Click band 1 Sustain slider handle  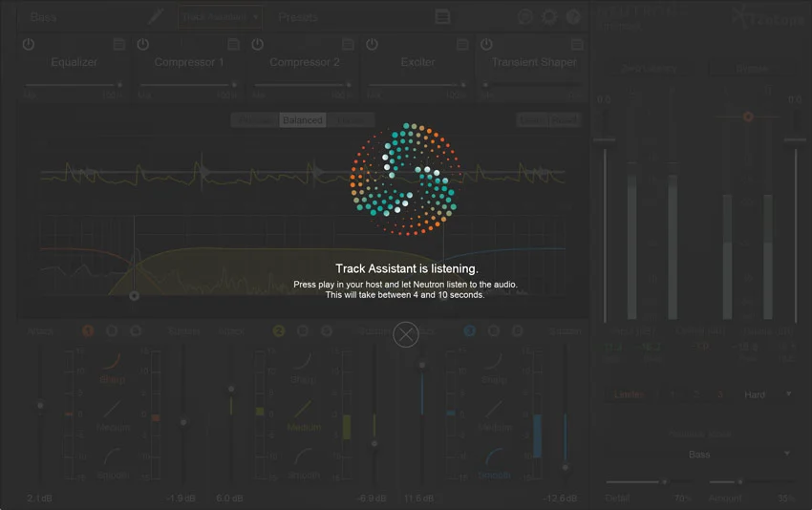(183, 422)
